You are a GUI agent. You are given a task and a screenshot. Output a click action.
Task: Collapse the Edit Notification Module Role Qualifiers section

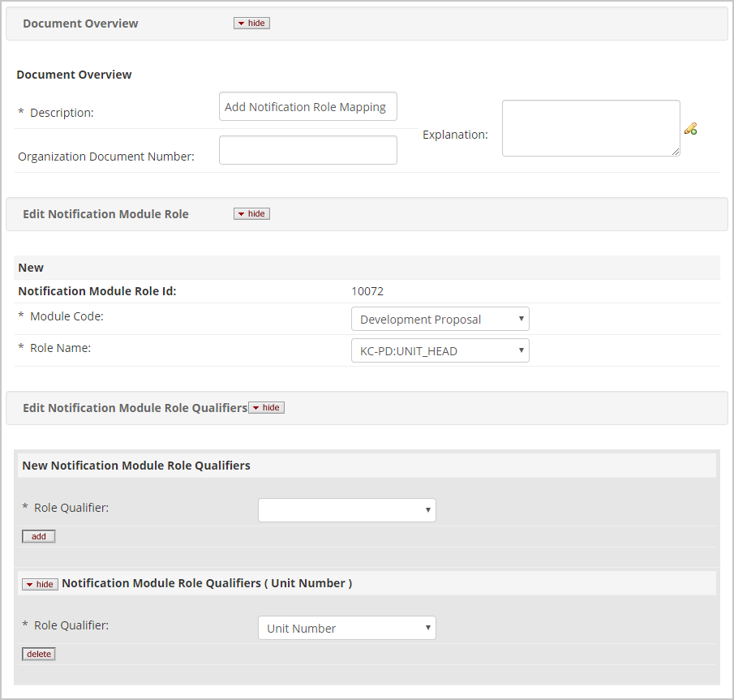tap(266, 407)
